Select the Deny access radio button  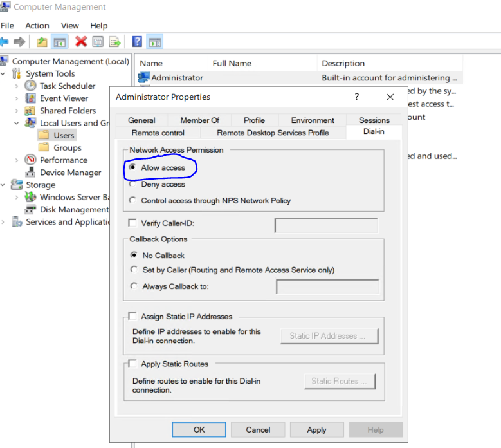point(132,183)
